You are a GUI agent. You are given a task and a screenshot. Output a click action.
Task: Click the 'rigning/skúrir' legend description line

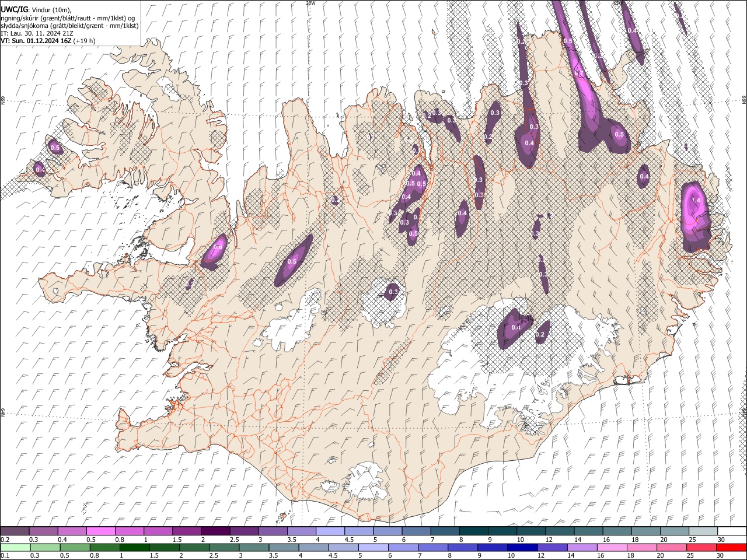click(x=68, y=17)
